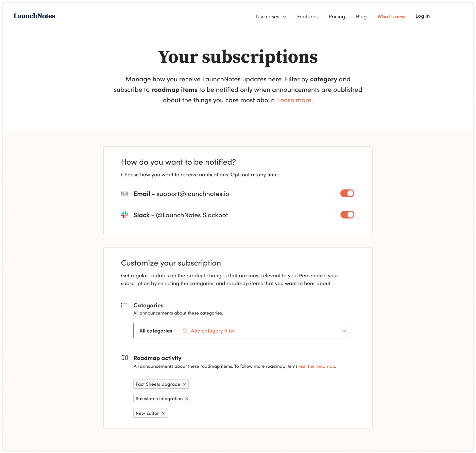Open the categories dropdown chevron
This screenshot has width=476, height=453.
tap(344, 331)
